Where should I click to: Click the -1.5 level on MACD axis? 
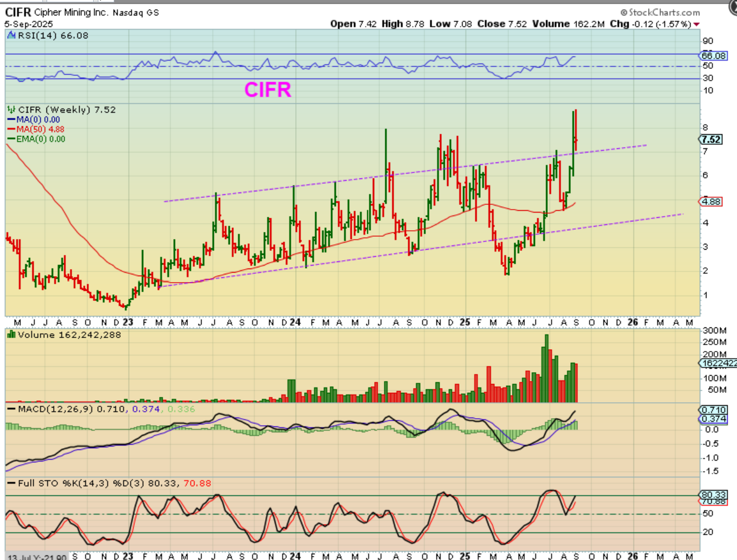click(709, 471)
